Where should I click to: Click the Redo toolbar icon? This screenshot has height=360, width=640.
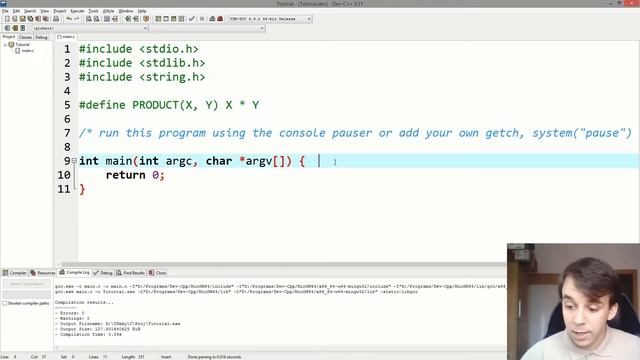pyautogui.click(x=76, y=19)
